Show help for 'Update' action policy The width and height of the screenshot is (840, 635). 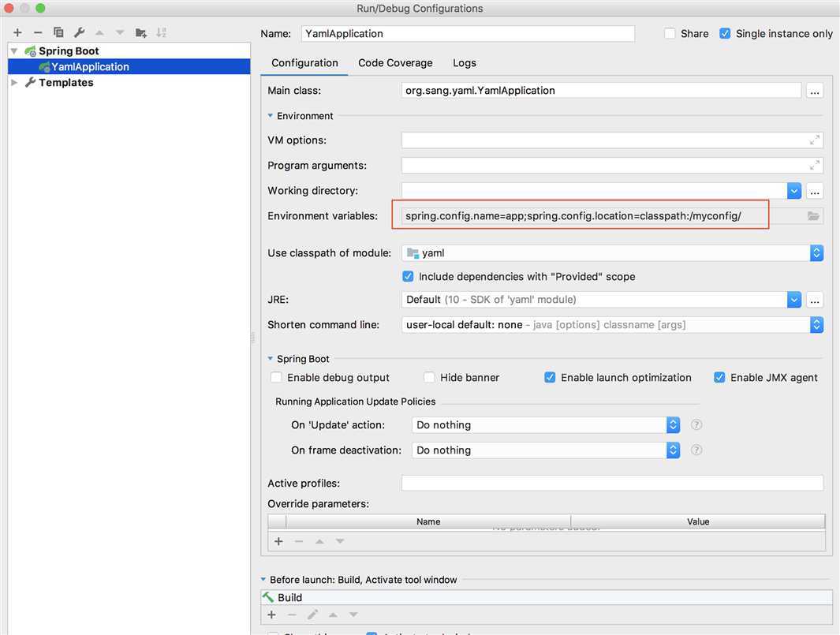[x=696, y=425]
